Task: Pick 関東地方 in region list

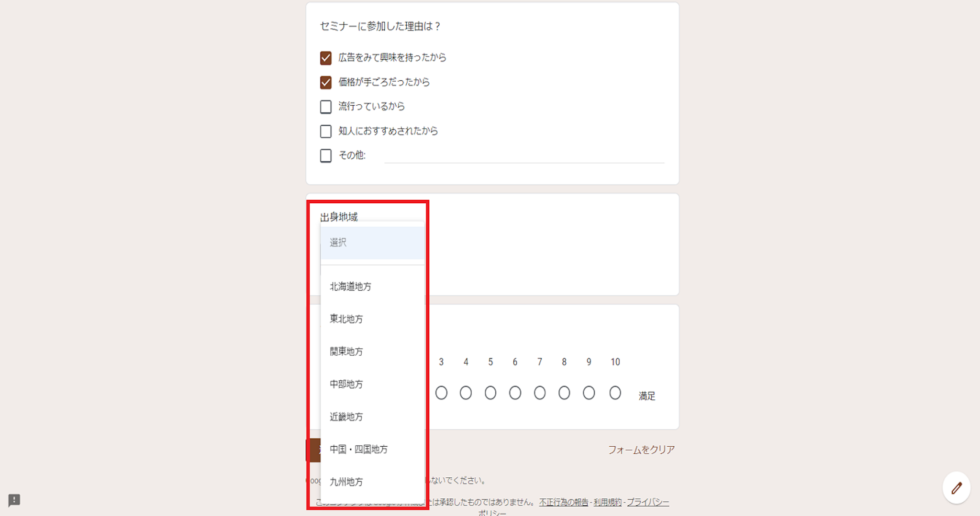Action: coord(372,351)
